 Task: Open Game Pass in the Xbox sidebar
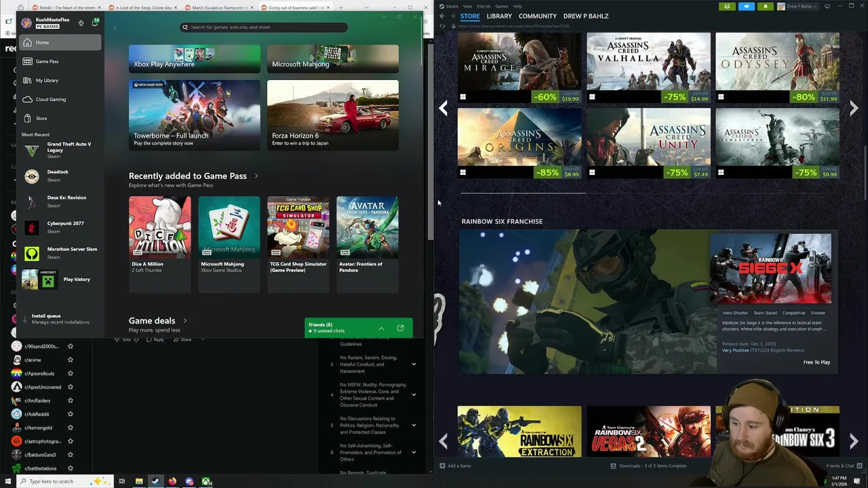60,61
